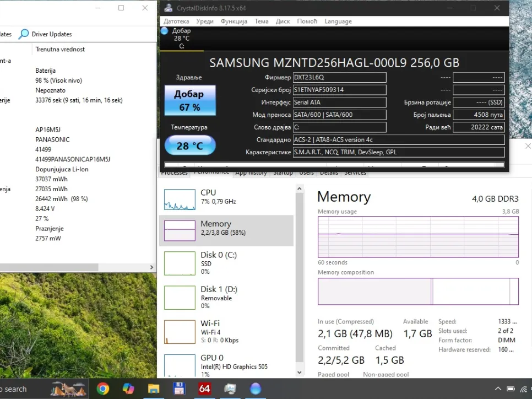Select GPU 0 Intel HD Graphics in Task Manager
Image resolution: width=532 pixels, height=399 pixels.
pos(226,365)
